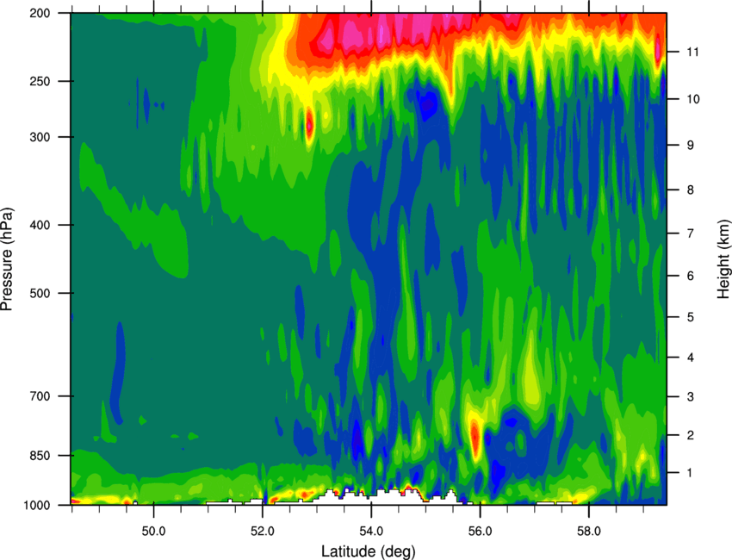Click the 850 pressure tick label
Image resolution: width=732 pixels, height=560 pixels.
(40, 456)
